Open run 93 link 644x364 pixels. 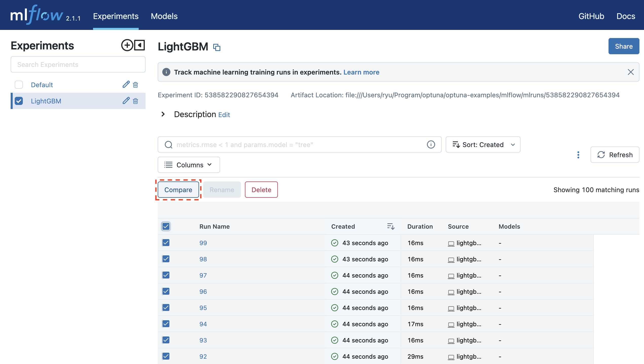tap(203, 340)
